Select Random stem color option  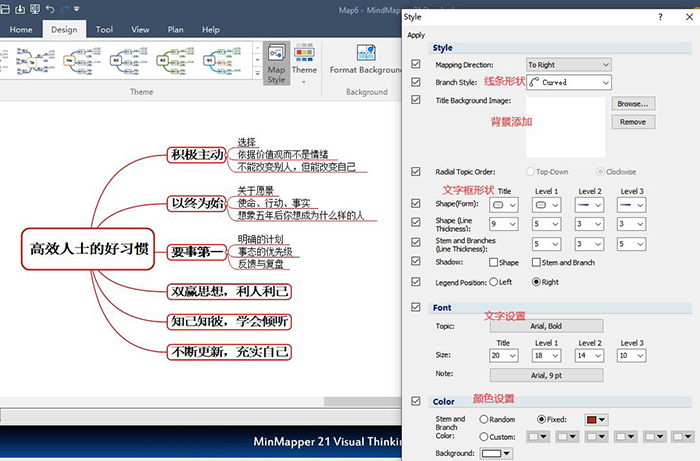tap(483, 419)
